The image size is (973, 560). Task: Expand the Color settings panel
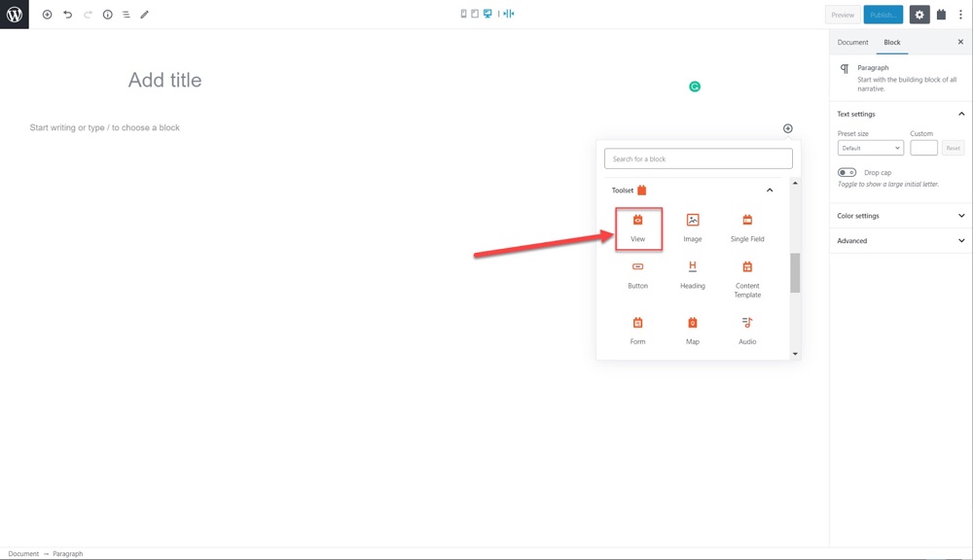[x=900, y=216]
